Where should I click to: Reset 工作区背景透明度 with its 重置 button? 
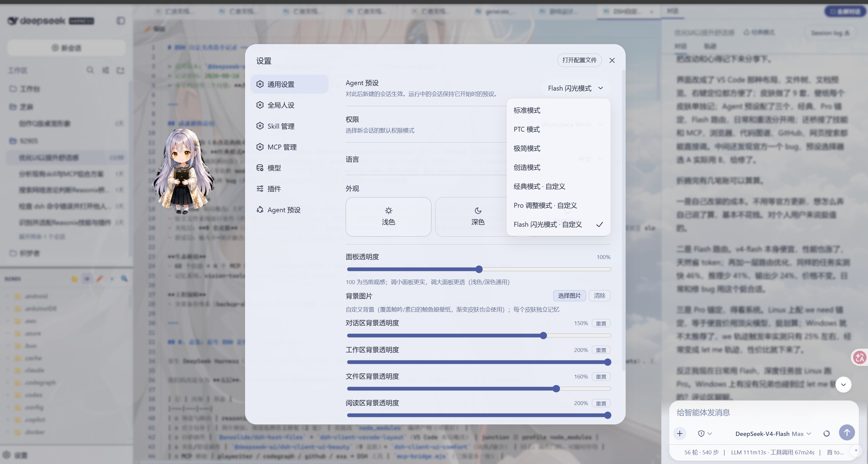pyautogui.click(x=601, y=350)
